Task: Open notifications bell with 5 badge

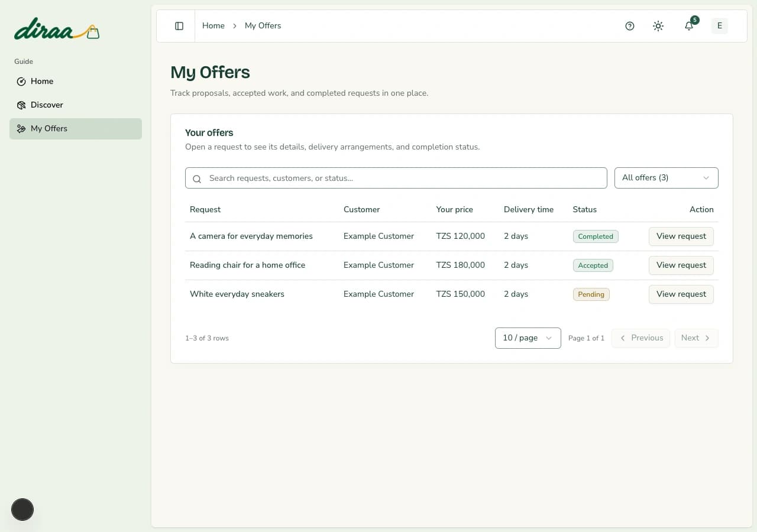Action: (689, 26)
